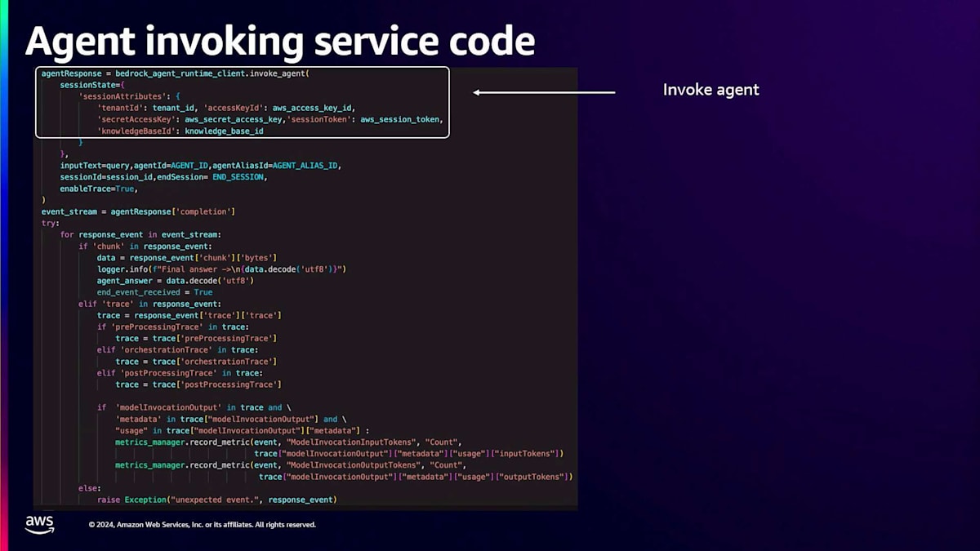Click the "Invoke agent" annotation label
980x551 pixels.
point(710,90)
